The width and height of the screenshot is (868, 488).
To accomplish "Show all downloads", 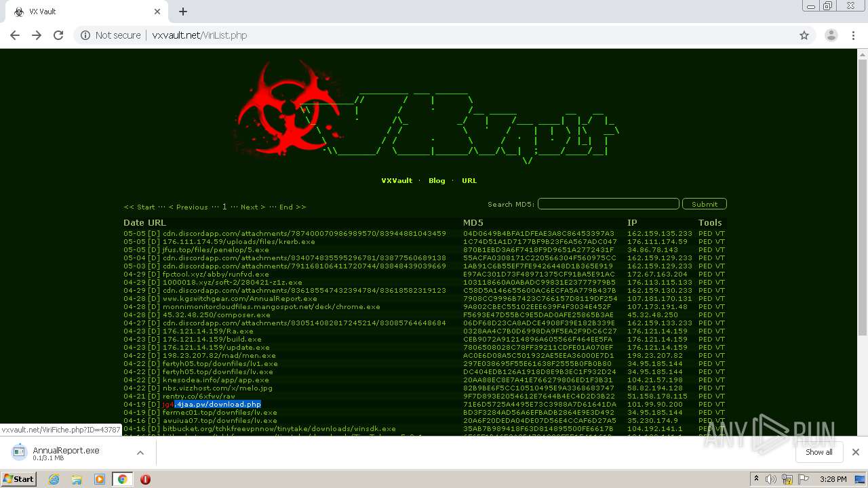I will (818, 452).
